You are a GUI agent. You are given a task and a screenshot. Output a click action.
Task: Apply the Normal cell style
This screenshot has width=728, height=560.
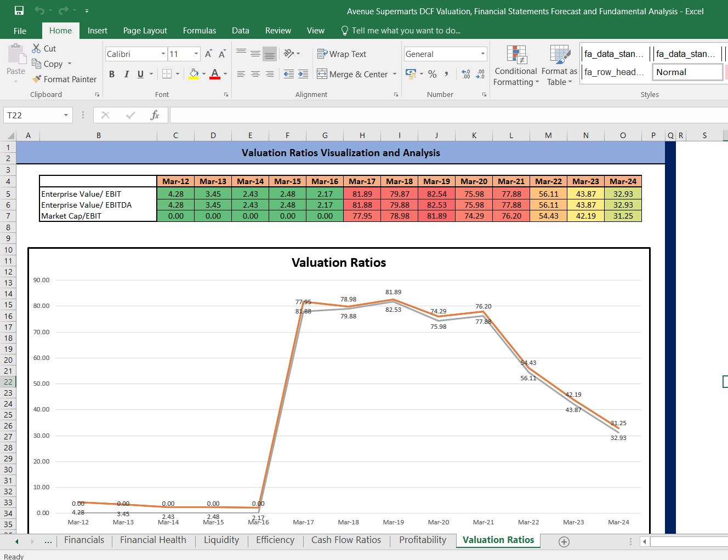point(687,72)
